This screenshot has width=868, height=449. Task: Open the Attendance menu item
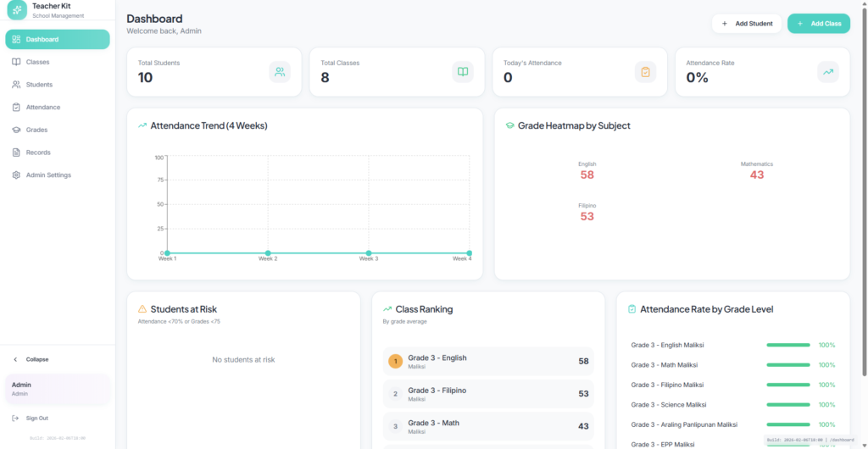42,108
